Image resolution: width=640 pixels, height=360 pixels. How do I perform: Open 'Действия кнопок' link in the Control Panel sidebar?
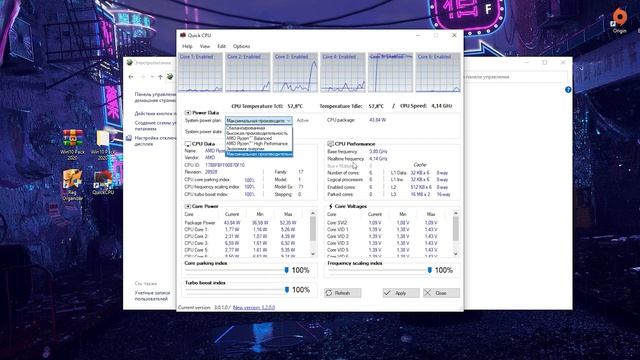pyautogui.click(x=155, y=113)
